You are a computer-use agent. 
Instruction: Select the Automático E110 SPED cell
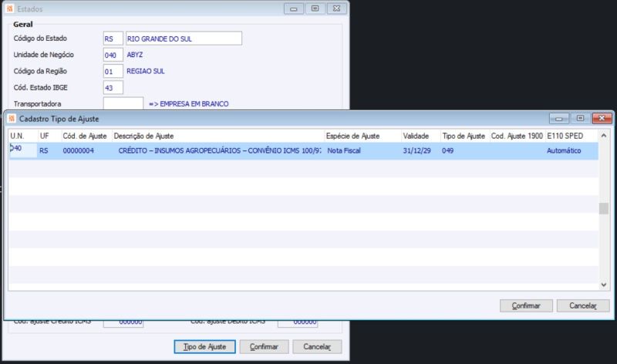(571, 150)
